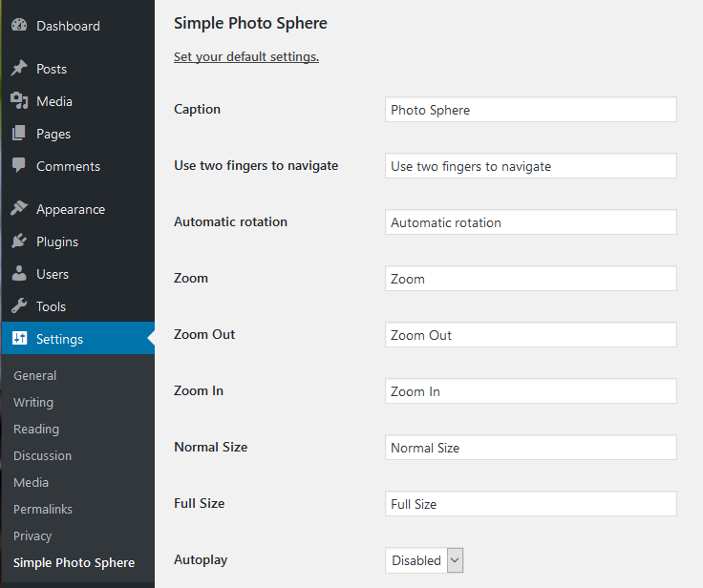Click the Caption row label
Screen dimensions: 703x588
pos(198,110)
